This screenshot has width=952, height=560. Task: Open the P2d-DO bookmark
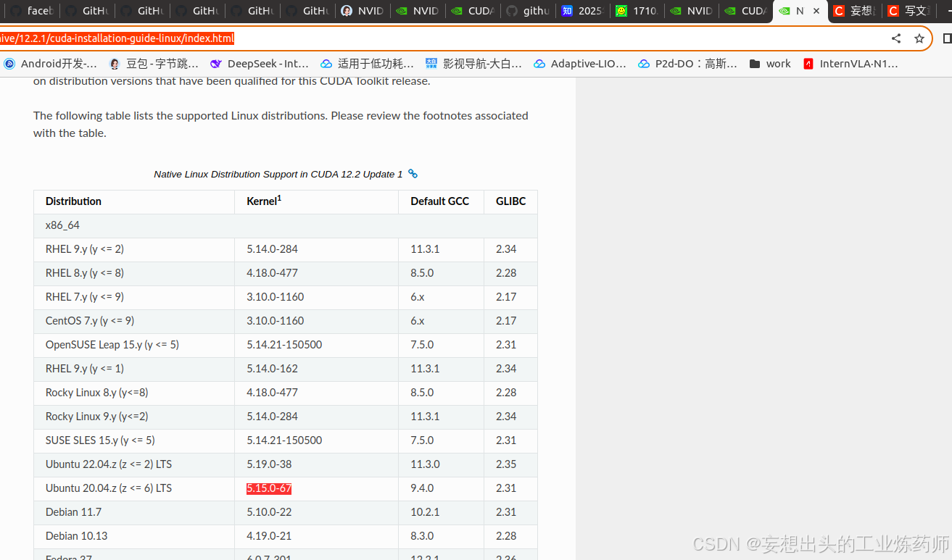(x=687, y=64)
